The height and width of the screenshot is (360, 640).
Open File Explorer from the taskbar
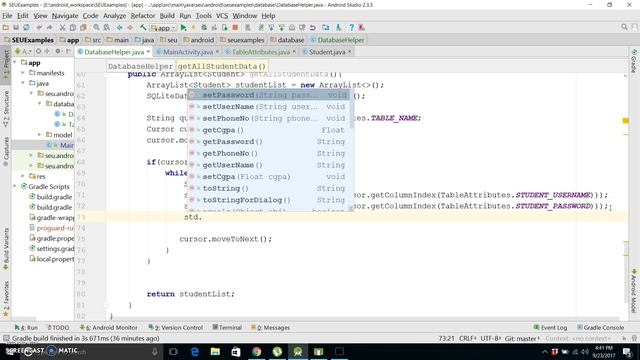tap(215, 351)
